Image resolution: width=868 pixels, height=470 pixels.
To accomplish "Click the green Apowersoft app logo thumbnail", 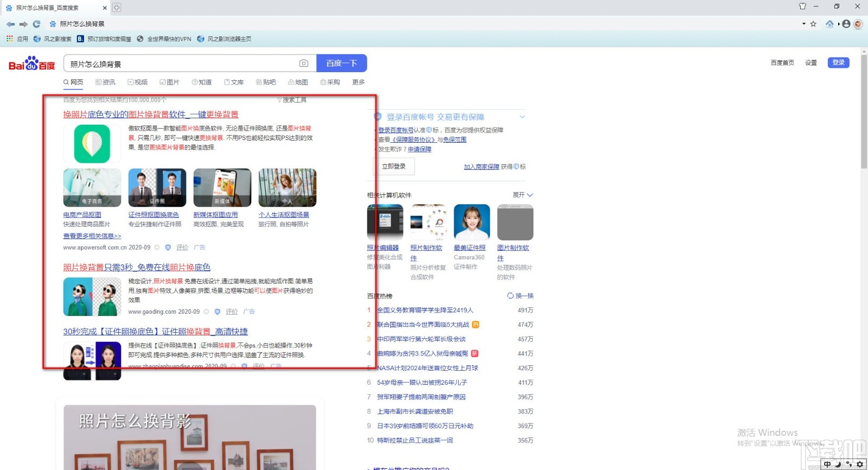I will pos(92,144).
